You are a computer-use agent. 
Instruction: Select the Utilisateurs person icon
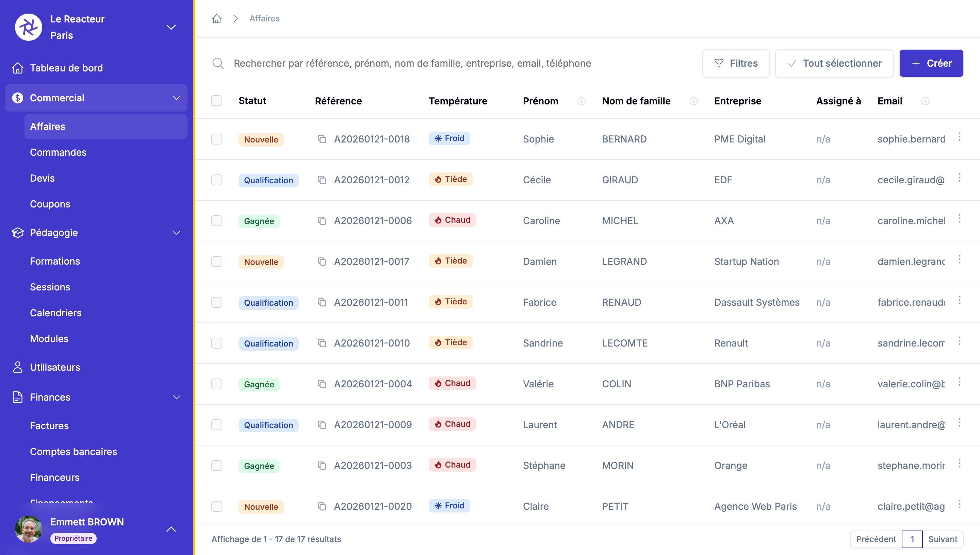[18, 367]
